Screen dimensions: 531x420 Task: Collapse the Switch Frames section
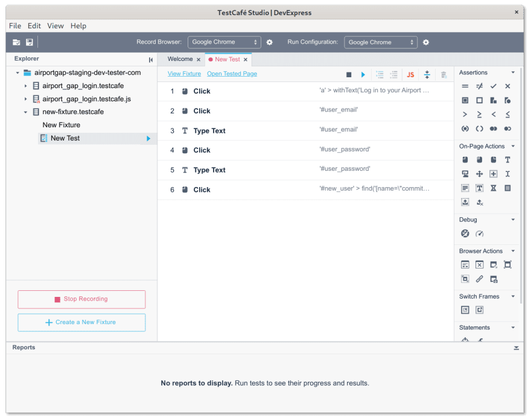513,296
